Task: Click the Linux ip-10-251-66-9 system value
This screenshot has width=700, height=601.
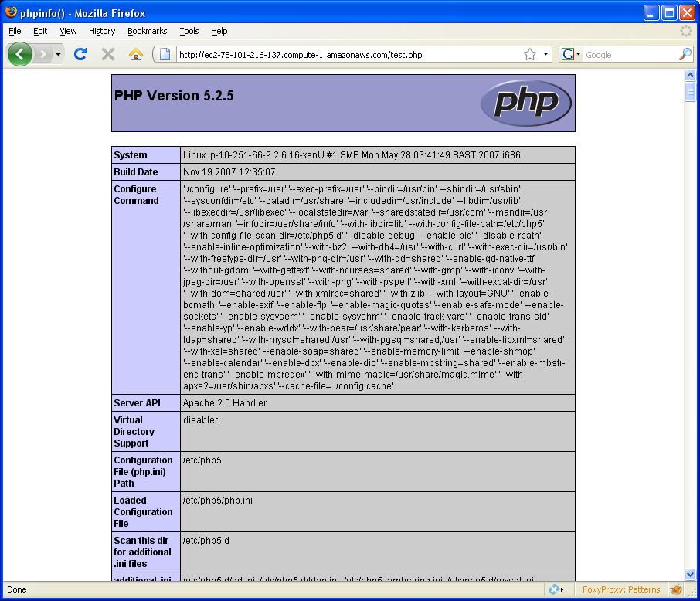Action: tap(352, 155)
